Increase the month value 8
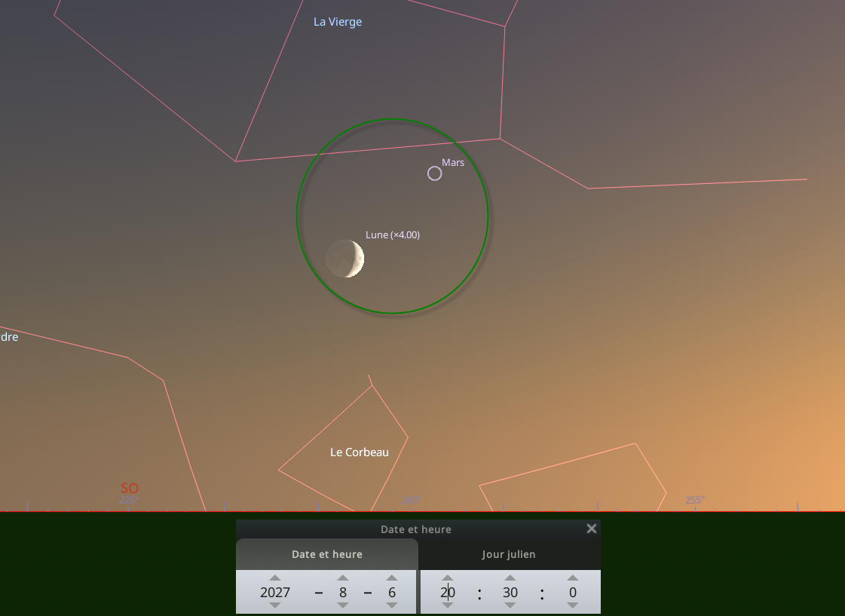Screen dimensions: 845x616 click(343, 579)
